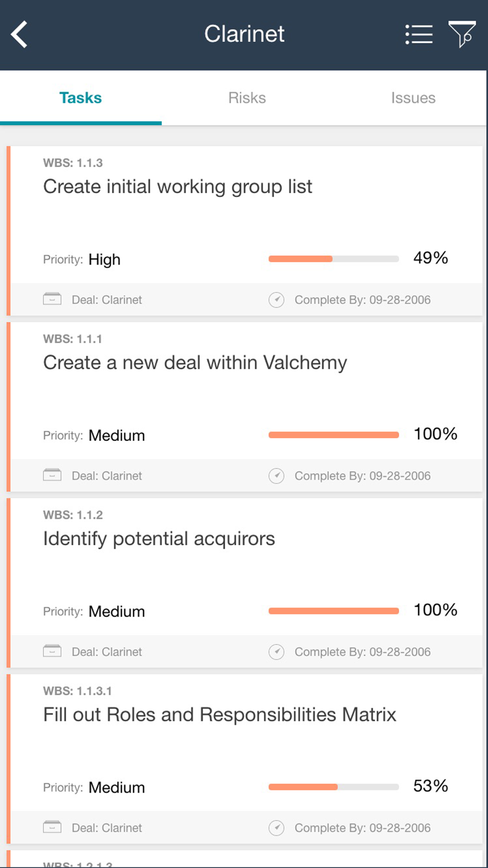The height and width of the screenshot is (868, 488).
Task: Tap the clock icon on the WBS 1.1.2 card
Action: 277,652
